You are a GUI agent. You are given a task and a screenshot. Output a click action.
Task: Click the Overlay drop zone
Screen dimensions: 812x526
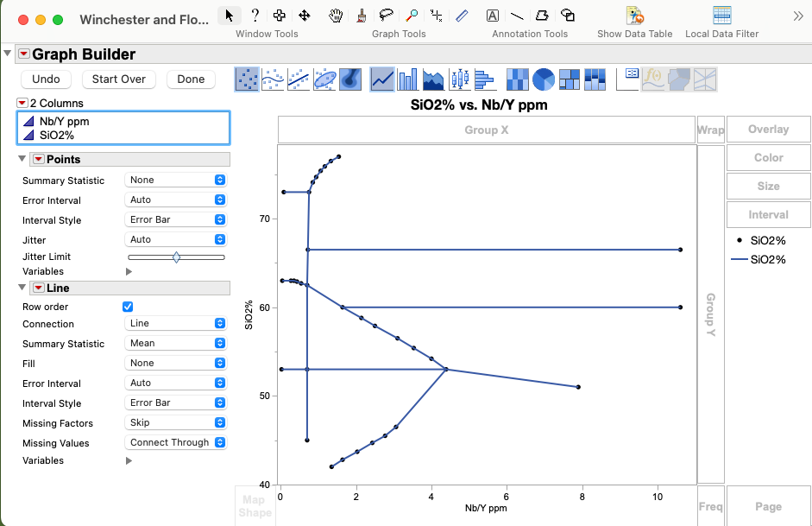(x=768, y=130)
